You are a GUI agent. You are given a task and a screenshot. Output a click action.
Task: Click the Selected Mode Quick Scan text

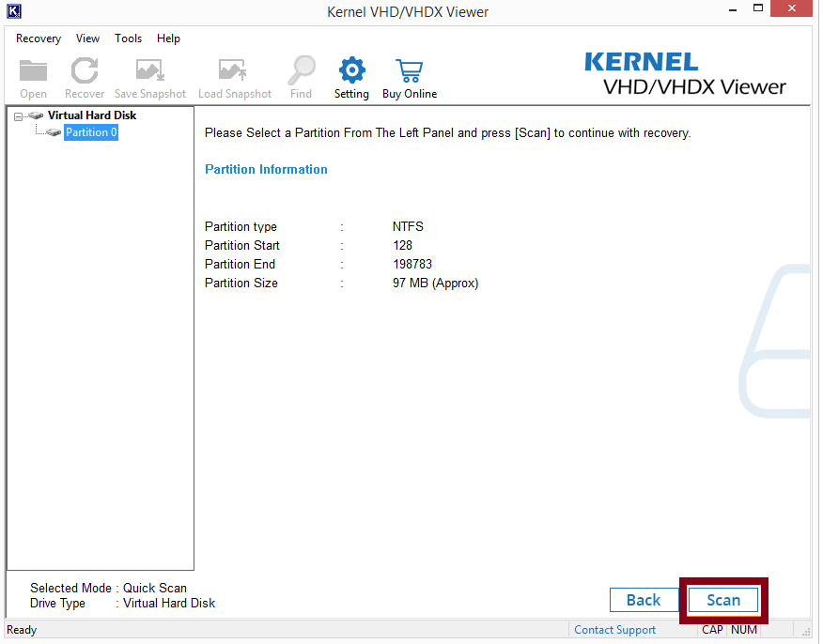[x=108, y=588]
